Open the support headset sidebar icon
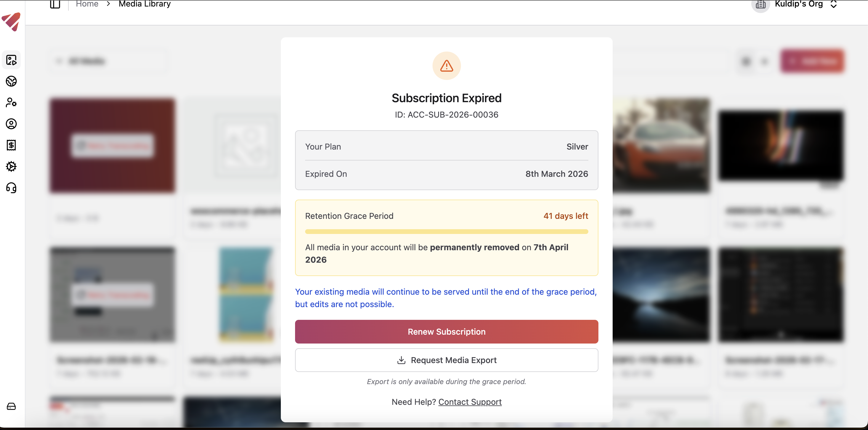This screenshot has height=430, width=868. (x=12, y=187)
